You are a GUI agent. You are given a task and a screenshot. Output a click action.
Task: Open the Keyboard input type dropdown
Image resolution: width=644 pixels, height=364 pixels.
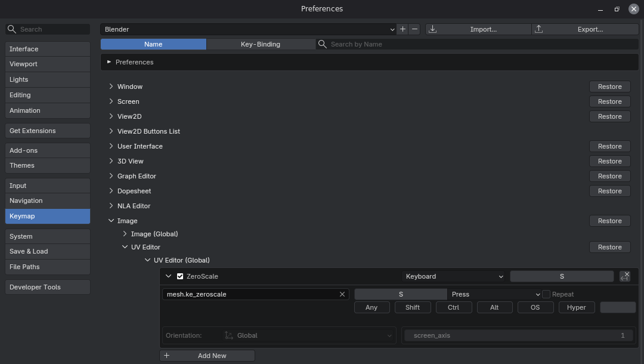click(454, 276)
